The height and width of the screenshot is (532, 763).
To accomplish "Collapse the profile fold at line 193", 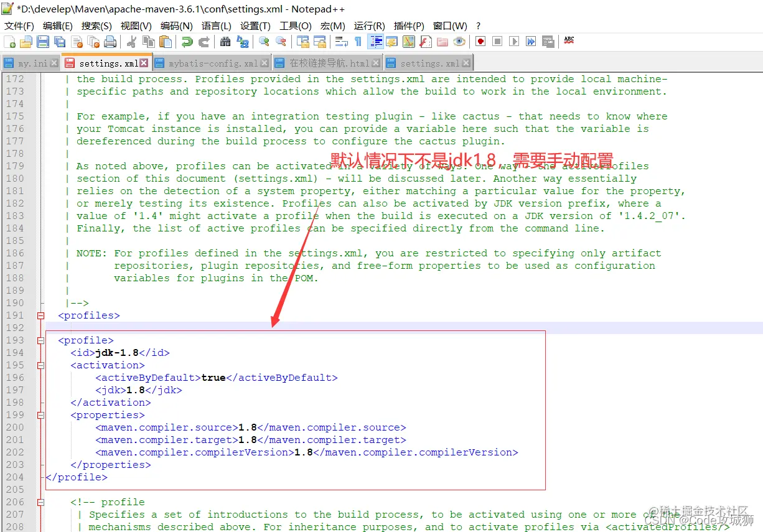I will [41, 340].
